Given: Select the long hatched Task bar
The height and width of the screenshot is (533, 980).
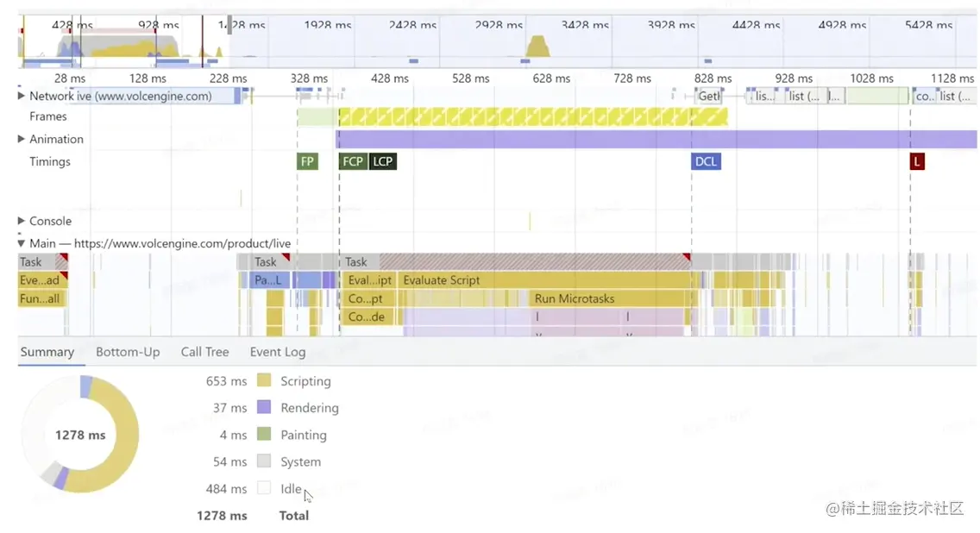Looking at the screenshot, I should (516, 262).
